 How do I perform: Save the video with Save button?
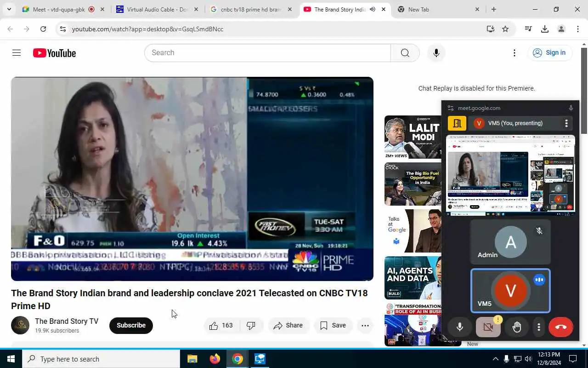[x=333, y=325]
